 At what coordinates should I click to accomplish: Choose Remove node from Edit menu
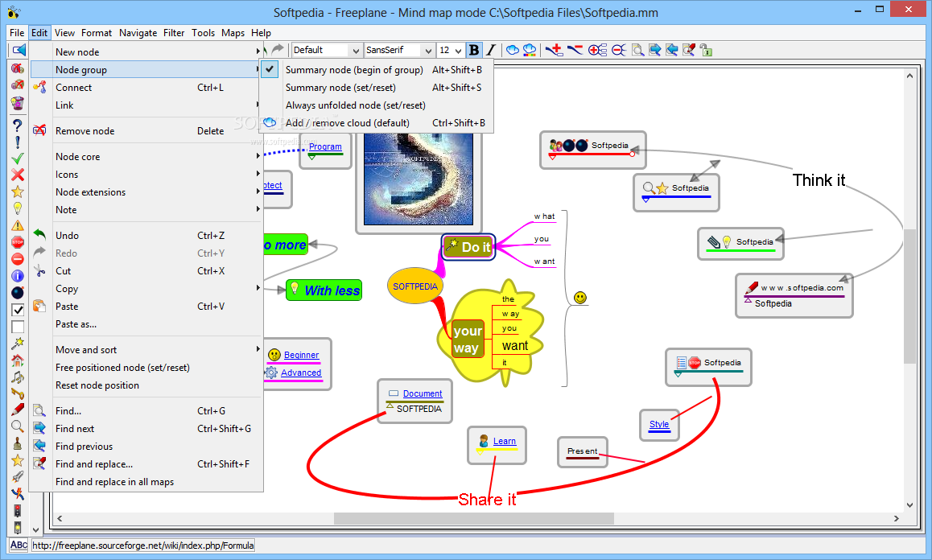point(146,131)
